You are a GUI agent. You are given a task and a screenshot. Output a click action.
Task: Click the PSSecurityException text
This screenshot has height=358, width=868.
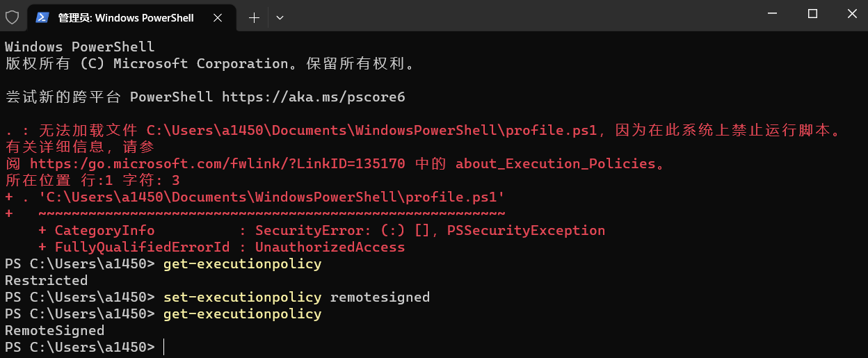527,230
